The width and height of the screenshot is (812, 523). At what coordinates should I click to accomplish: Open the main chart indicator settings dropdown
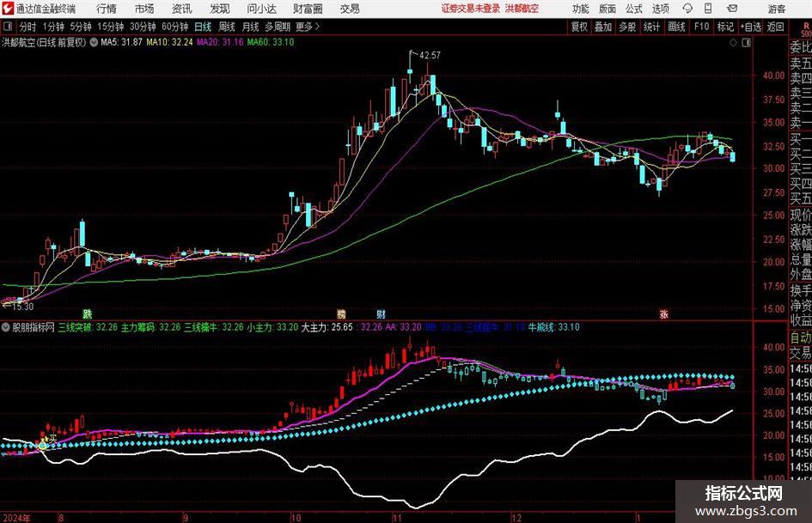click(94, 42)
